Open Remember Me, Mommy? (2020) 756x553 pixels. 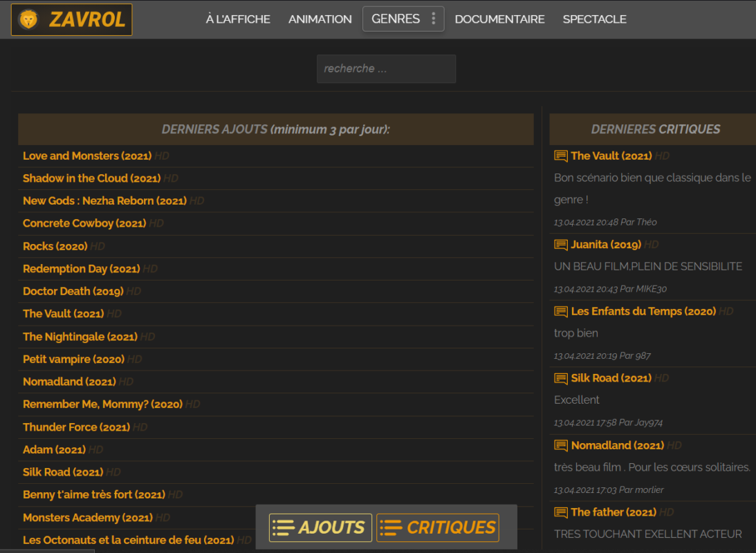pos(102,404)
